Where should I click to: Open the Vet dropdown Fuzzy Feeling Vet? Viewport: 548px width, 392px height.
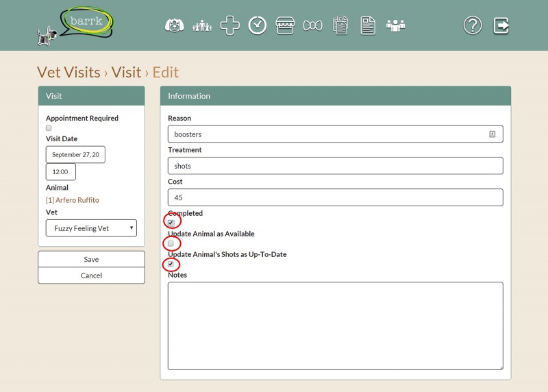click(x=91, y=228)
